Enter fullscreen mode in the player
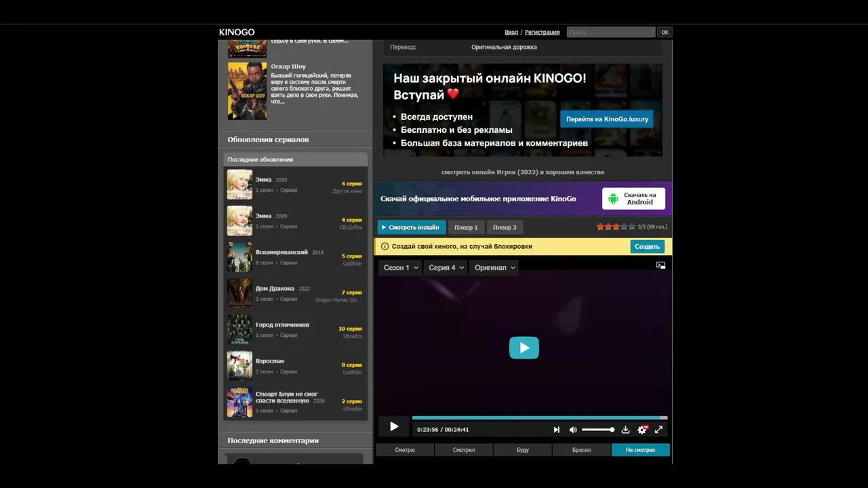The width and height of the screenshot is (868, 488). point(658,430)
